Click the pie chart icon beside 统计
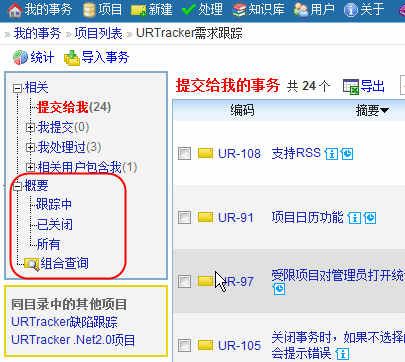Viewport: 405px width, 362px height. 20,57
